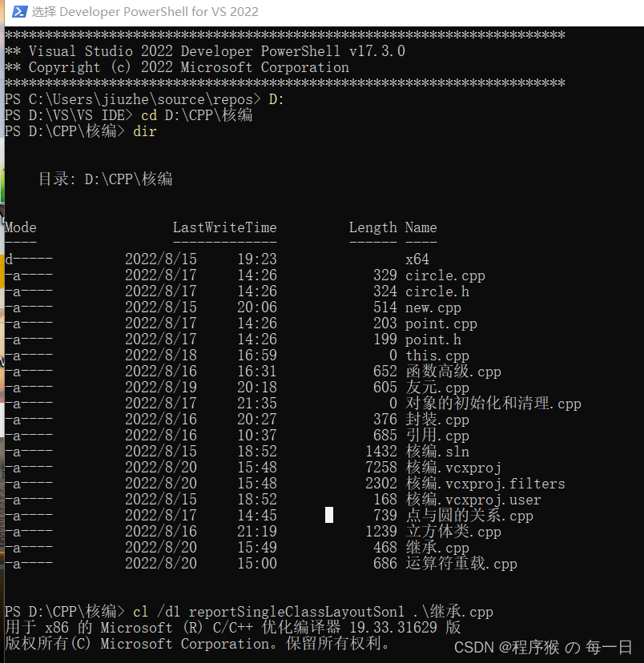Click the file name 'point.h'
This screenshot has width=644, height=663.
(x=433, y=340)
